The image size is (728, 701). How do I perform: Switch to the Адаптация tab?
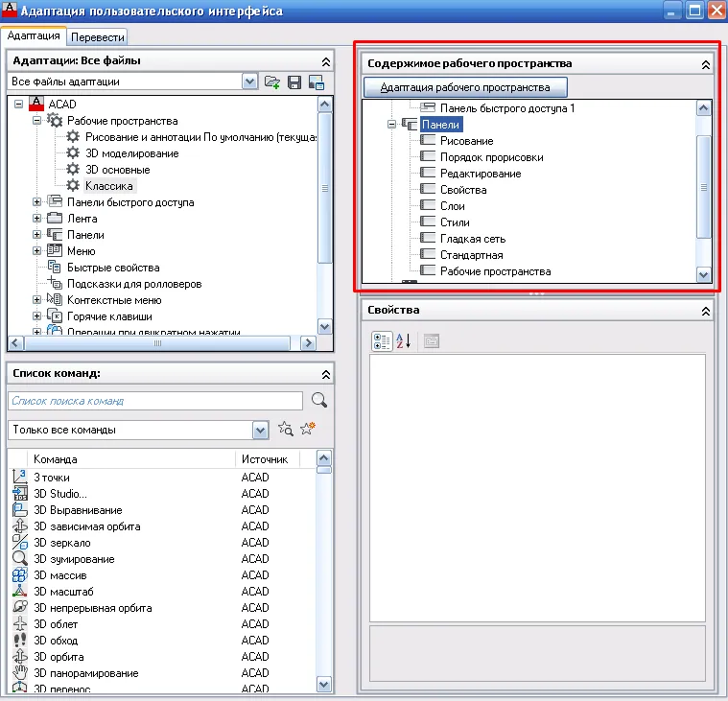click(x=34, y=35)
